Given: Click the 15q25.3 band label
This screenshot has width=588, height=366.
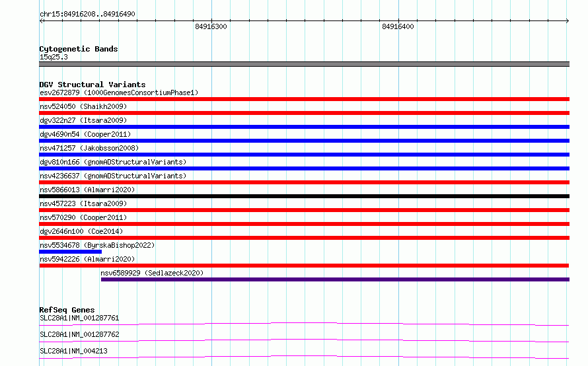Looking at the screenshot, I should pos(54,57).
